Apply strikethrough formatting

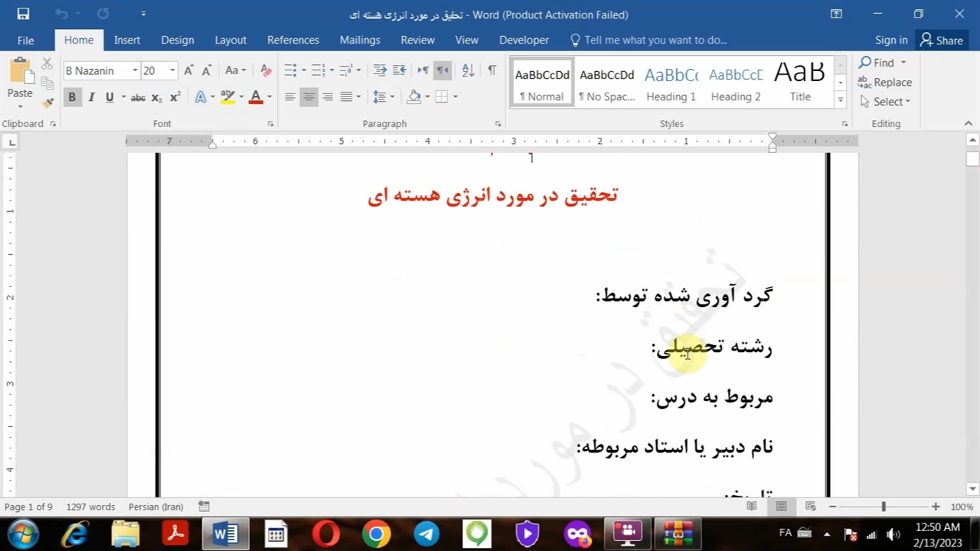coord(138,97)
